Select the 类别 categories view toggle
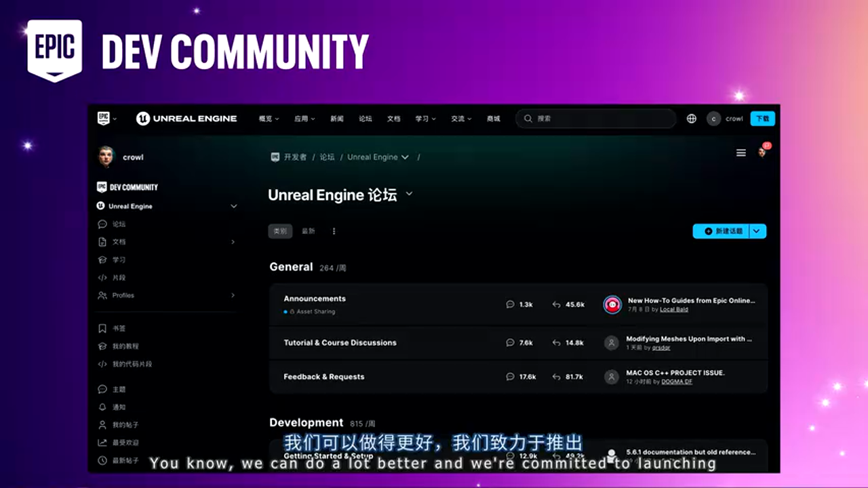This screenshot has width=868, height=488. (x=280, y=231)
